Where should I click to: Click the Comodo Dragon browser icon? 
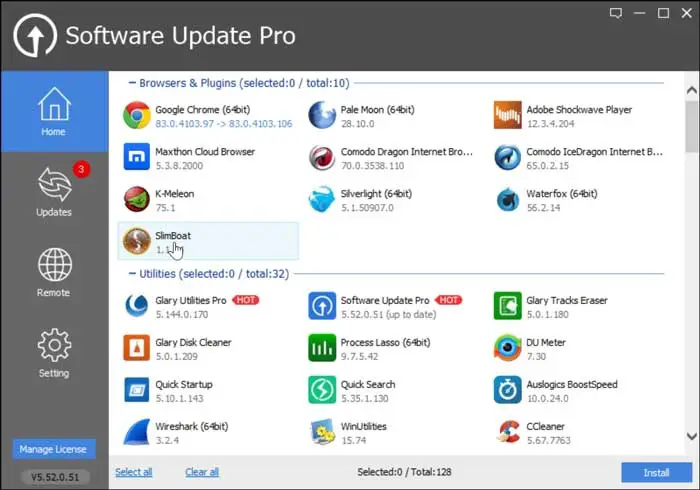[322, 158]
